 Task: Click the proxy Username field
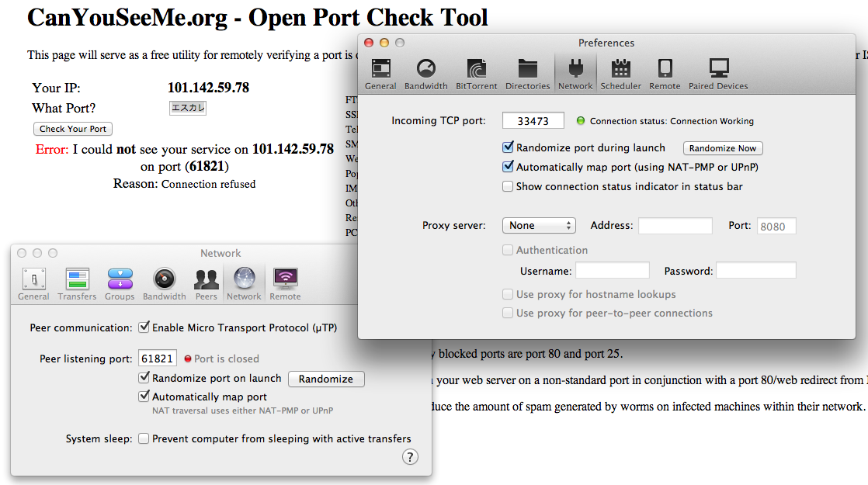[x=613, y=270]
